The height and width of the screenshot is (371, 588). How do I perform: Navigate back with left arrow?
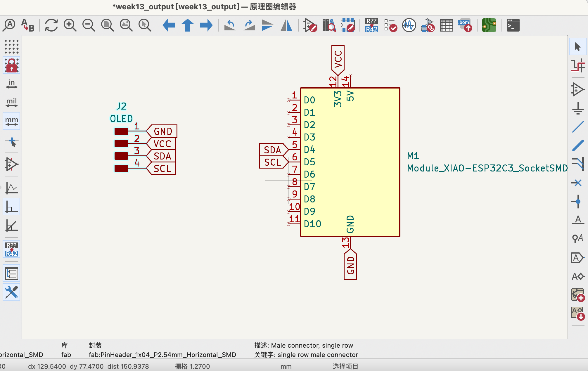169,25
